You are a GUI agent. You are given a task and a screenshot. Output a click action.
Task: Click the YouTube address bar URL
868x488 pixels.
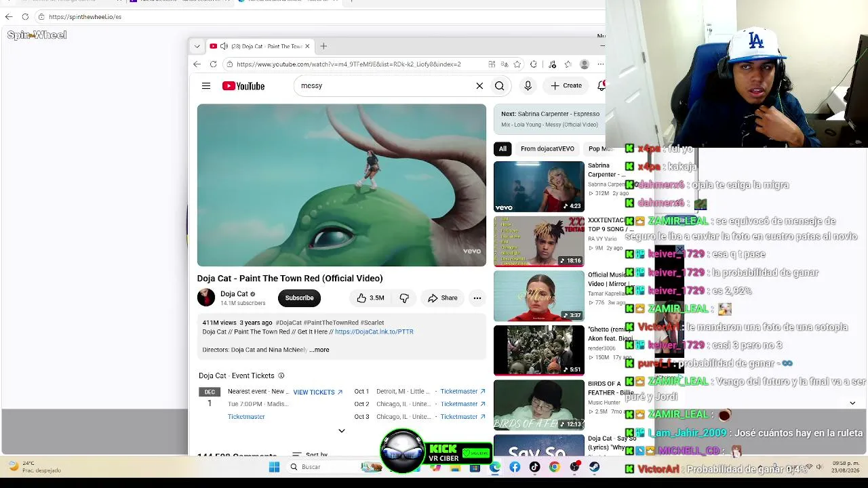[349, 64]
